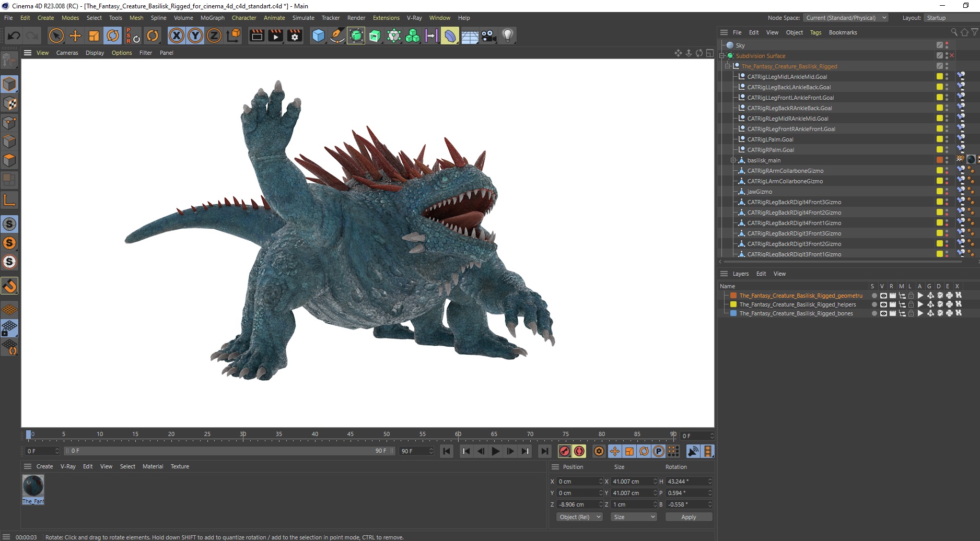Open Edit Render Settings icon
This screenshot has width=980, height=541.
(x=295, y=36)
